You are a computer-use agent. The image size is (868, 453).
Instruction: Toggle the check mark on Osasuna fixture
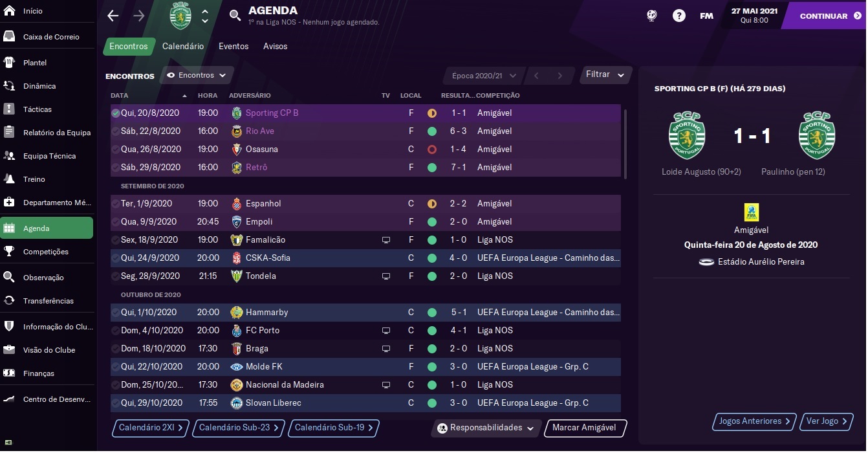115,149
